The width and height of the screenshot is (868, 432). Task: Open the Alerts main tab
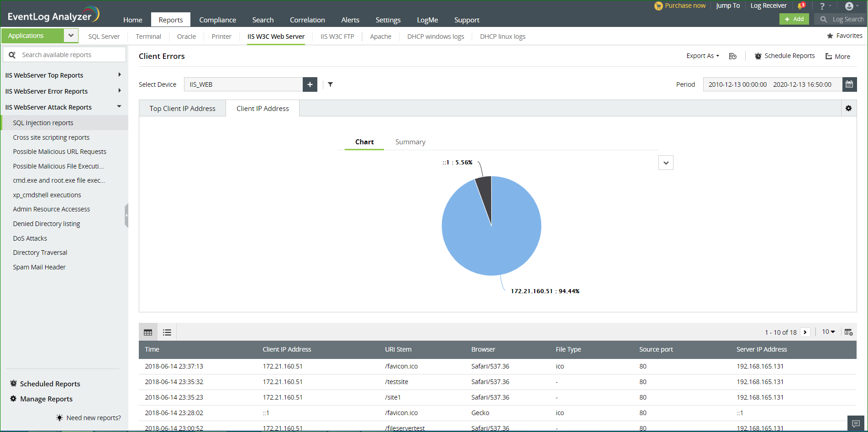(350, 20)
